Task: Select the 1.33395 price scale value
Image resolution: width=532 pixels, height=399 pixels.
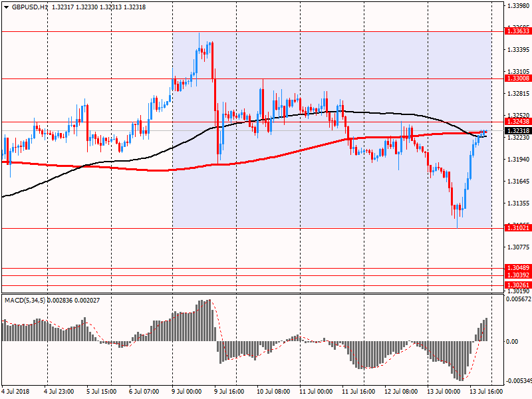Action: point(518,50)
